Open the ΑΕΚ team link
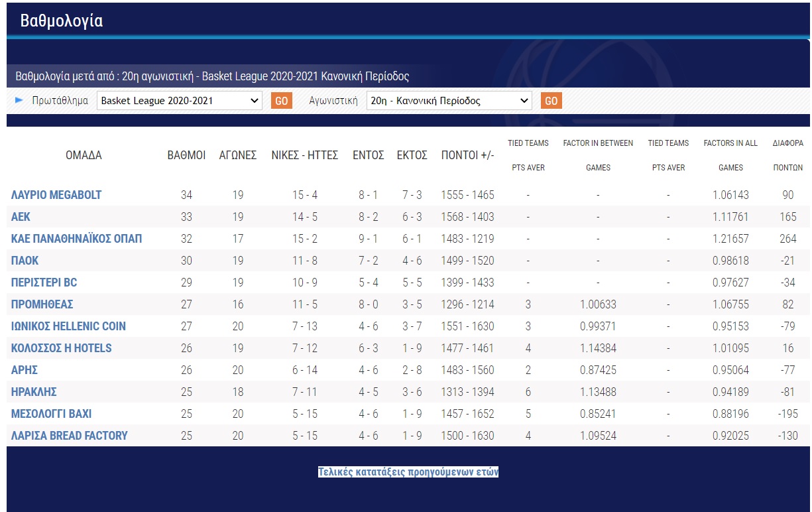Viewport: 812px width, 512px height. click(x=21, y=217)
